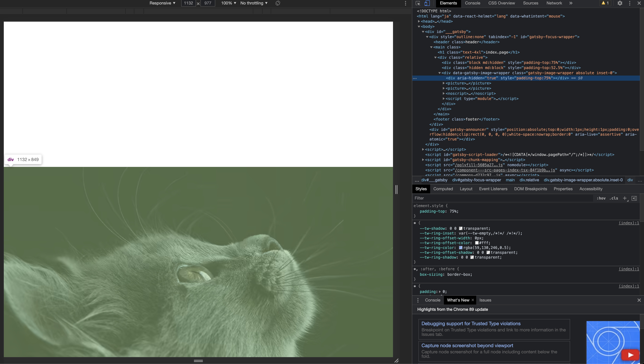644x364 pixels.
Task: Open polyfill script source link
Action: (x=479, y=165)
